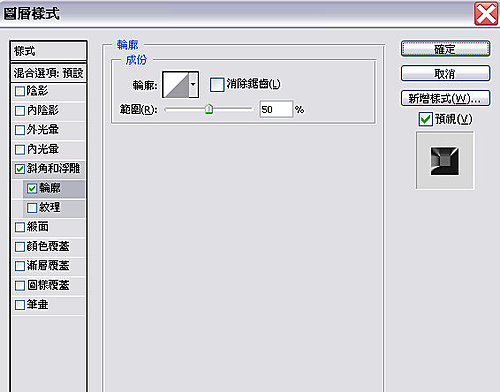Click the layer style preview thumbnail
This screenshot has height=392, width=500.
pos(445,161)
